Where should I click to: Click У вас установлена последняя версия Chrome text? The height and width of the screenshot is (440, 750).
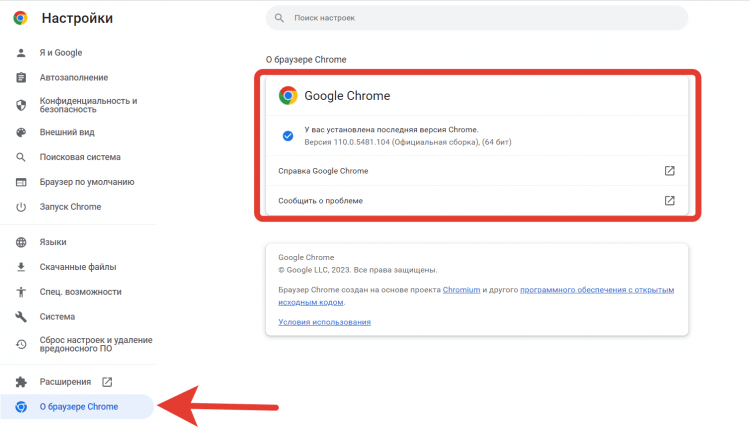[x=391, y=130]
